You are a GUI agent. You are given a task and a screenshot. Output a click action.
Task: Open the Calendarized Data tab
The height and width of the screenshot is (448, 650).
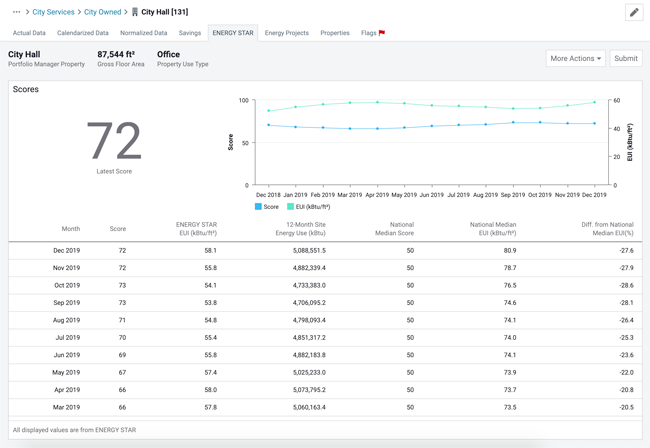(83, 33)
